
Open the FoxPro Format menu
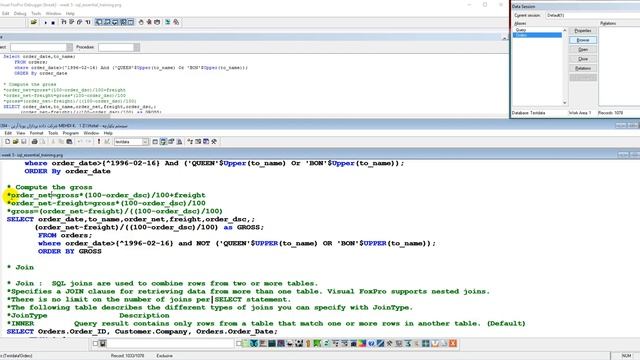36,133
